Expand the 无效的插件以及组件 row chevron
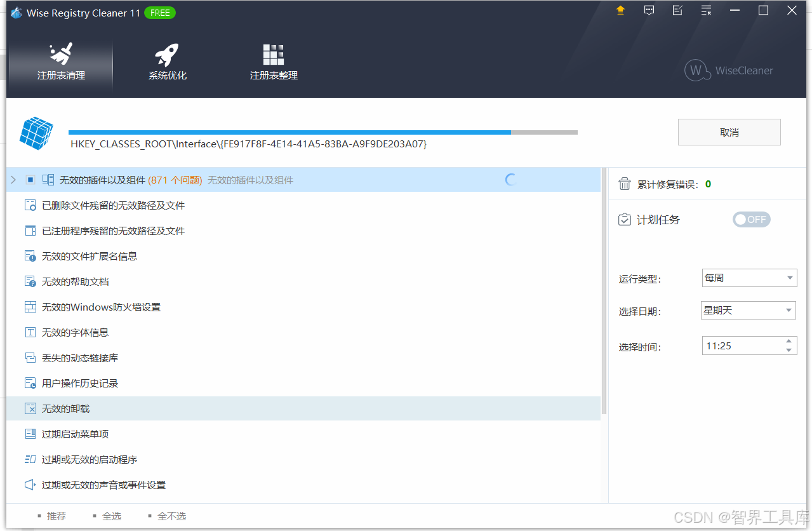812x531 pixels. coord(13,180)
